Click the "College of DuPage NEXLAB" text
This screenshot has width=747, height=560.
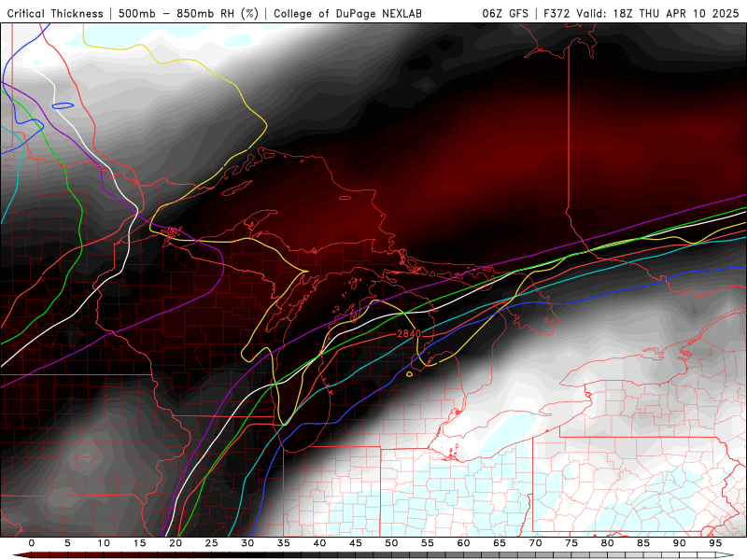tap(347, 14)
